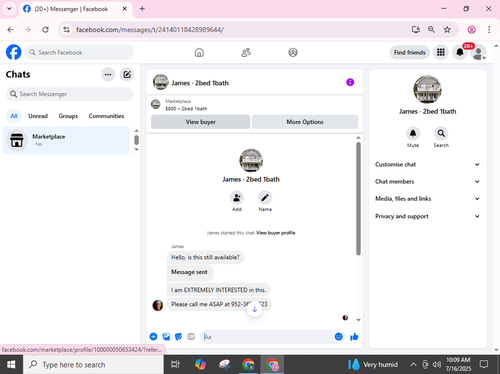500x374 pixels.
Task: View site information icon in address bar
Action: click(67, 30)
